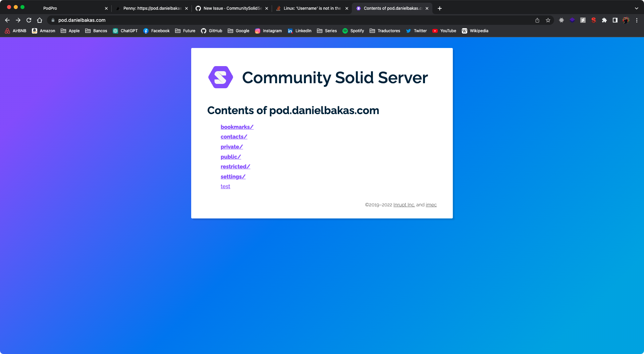The height and width of the screenshot is (354, 644).
Task: Click the purple Solid extension icon
Action: [x=572, y=20]
